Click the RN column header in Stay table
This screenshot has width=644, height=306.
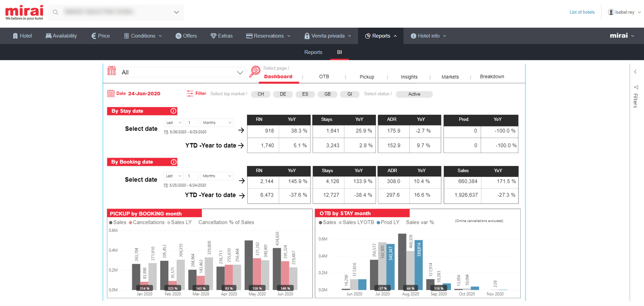tap(259, 119)
